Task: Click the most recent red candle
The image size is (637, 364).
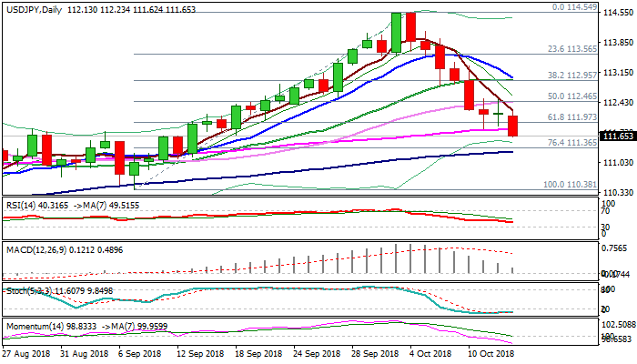Action: tap(513, 126)
